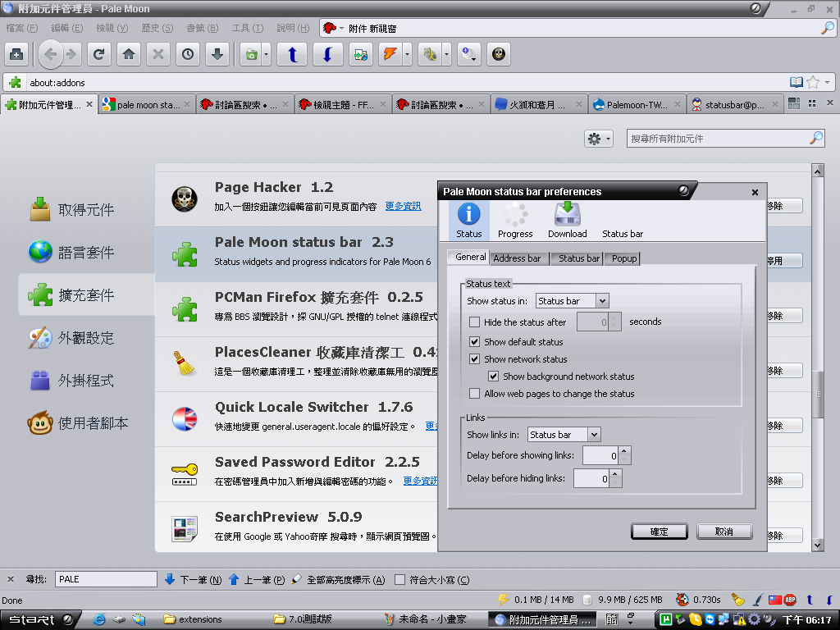This screenshot has height=630, width=840.
Task: Open the Download preferences pane
Action: pyautogui.click(x=568, y=221)
